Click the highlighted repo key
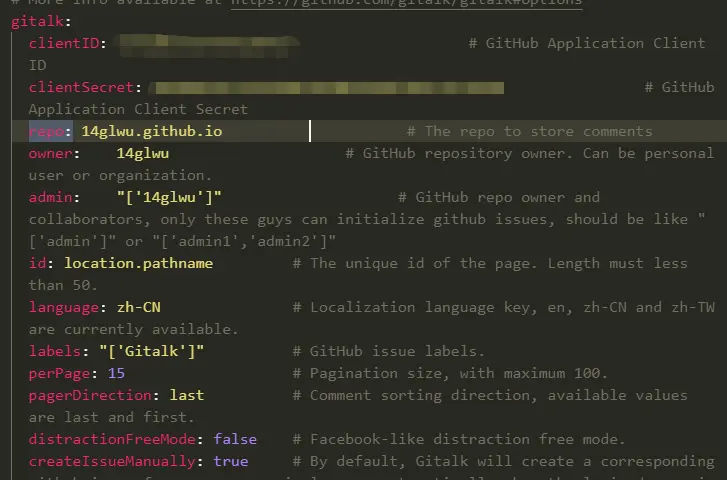727x480 pixels. (46, 131)
